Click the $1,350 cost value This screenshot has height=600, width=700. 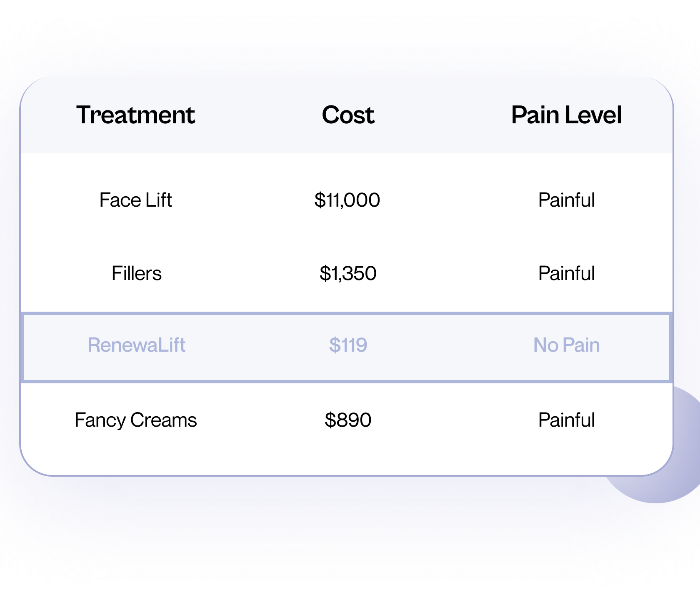pyautogui.click(x=348, y=273)
